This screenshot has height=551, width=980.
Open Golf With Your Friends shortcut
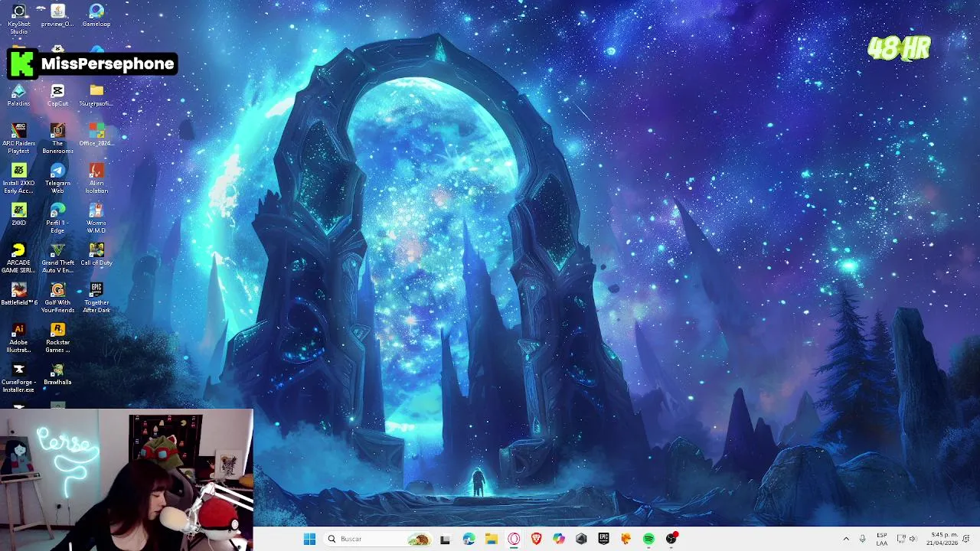57,298
